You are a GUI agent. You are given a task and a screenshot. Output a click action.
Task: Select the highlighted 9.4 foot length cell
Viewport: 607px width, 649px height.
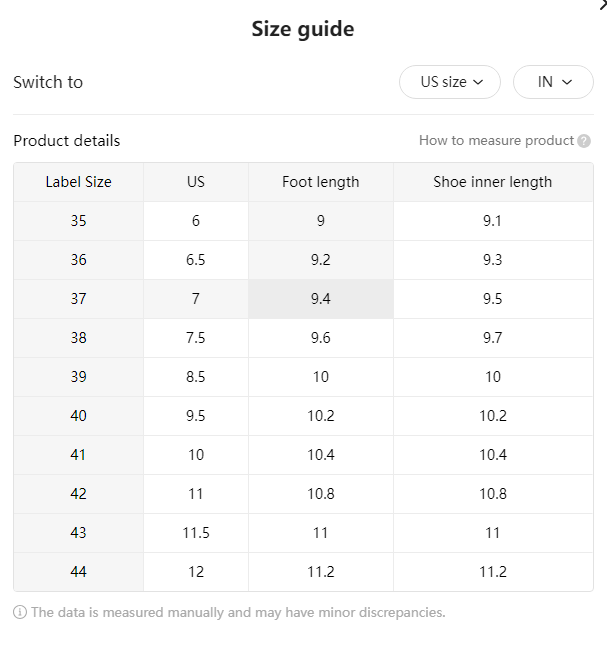tap(321, 299)
